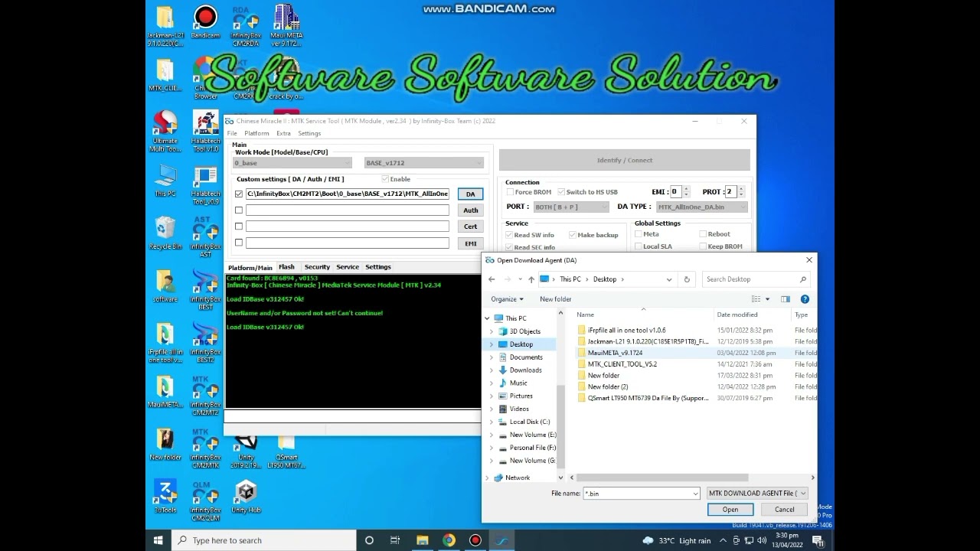Toggle Make backup checkbox
The image size is (980, 551).
click(x=572, y=235)
